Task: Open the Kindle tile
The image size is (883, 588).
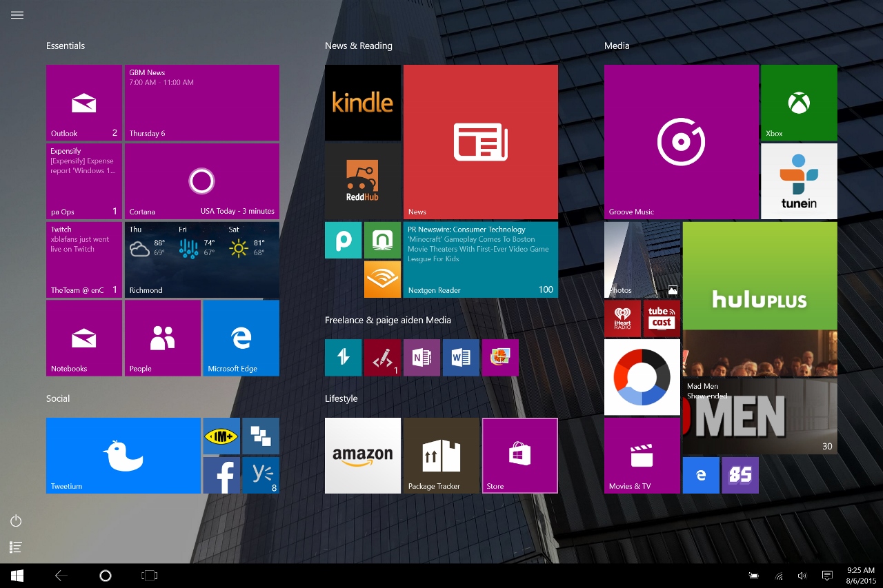Action: point(363,103)
